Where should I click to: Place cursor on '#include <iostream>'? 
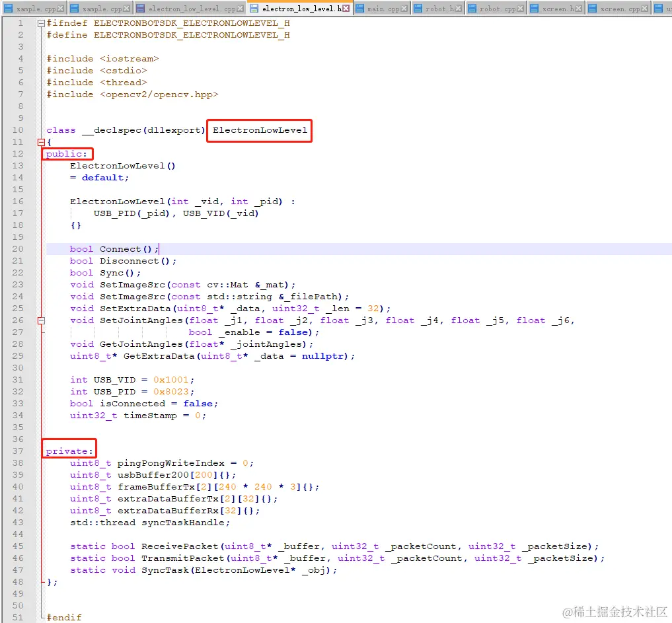click(103, 59)
